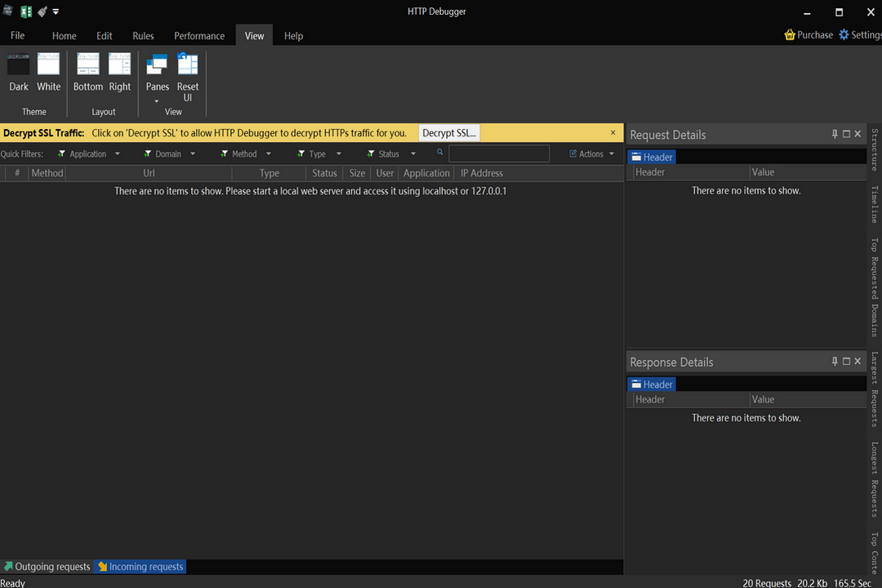Export traffic to Excel from quick access toolbar
This screenshot has height=588, width=882.
pos(24,11)
